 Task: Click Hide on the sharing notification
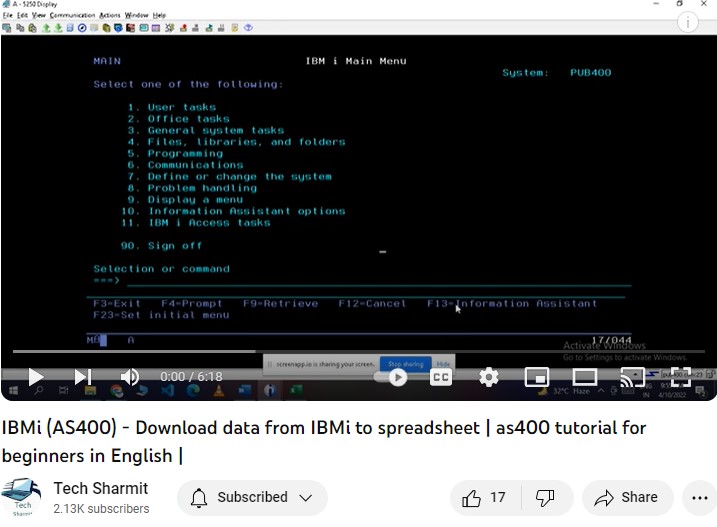coord(443,364)
